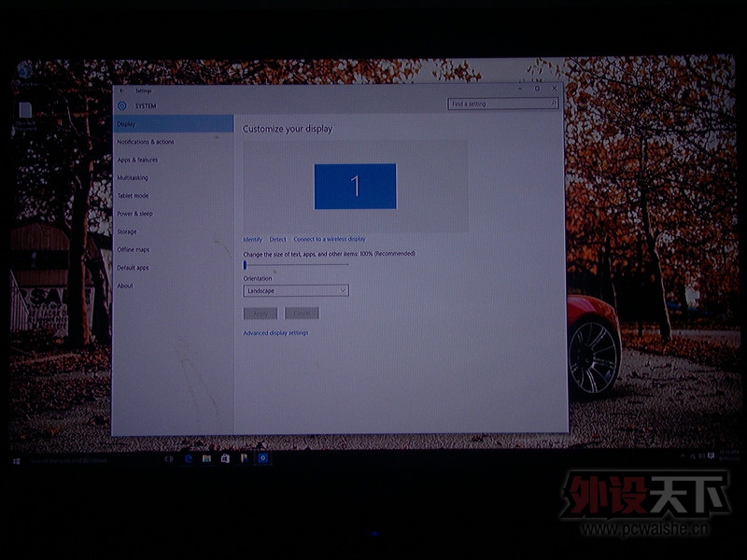This screenshot has width=747, height=560.
Task: Open Task View on the taskbar
Action: click(169, 459)
